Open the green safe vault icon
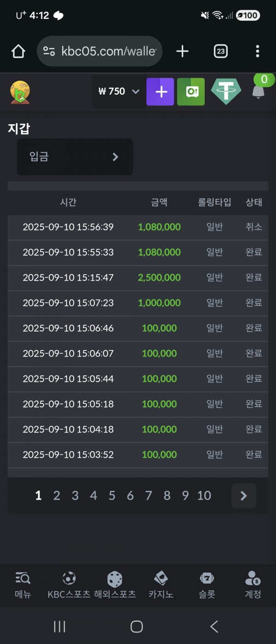This screenshot has height=644, width=276. tap(191, 92)
